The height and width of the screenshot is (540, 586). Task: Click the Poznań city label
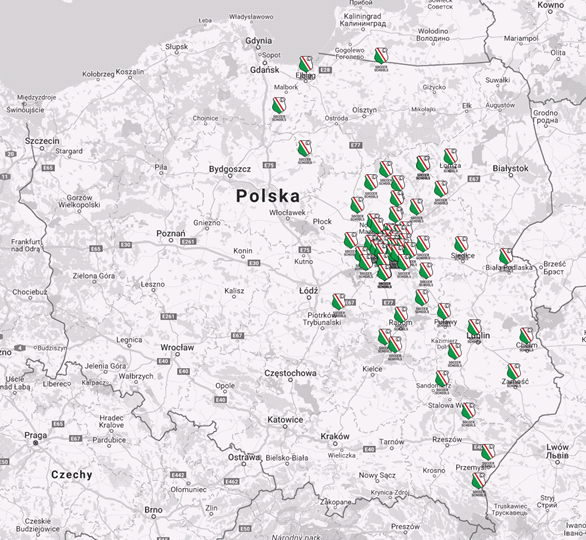click(x=170, y=234)
